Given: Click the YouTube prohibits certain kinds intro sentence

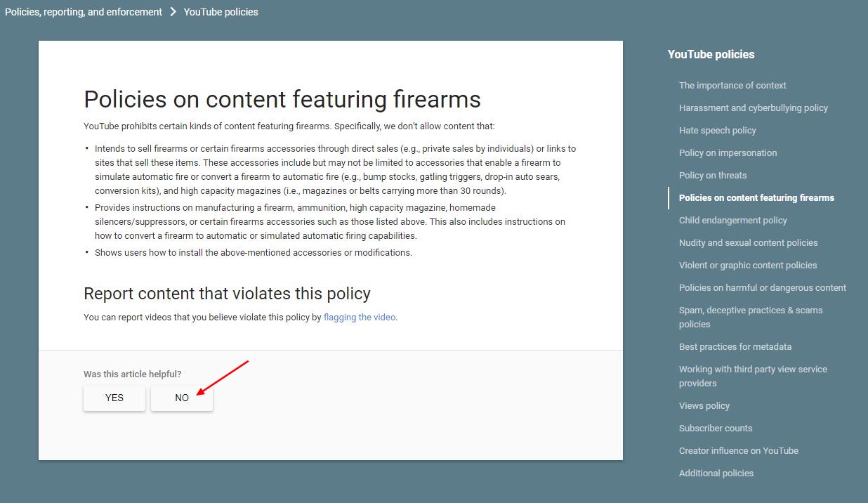Looking at the screenshot, I should pyautogui.click(x=289, y=126).
